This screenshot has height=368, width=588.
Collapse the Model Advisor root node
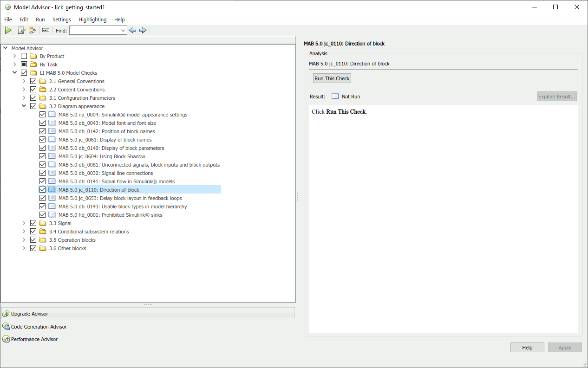5,48
